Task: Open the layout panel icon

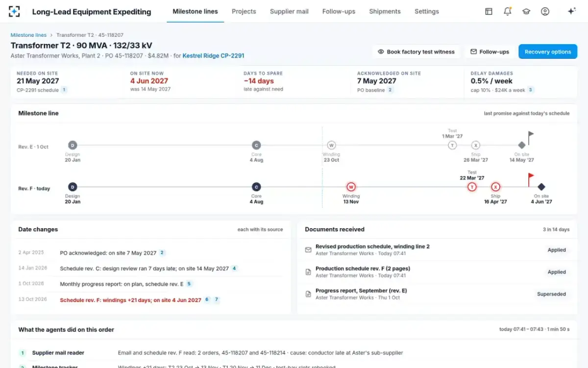Action: 489,11
